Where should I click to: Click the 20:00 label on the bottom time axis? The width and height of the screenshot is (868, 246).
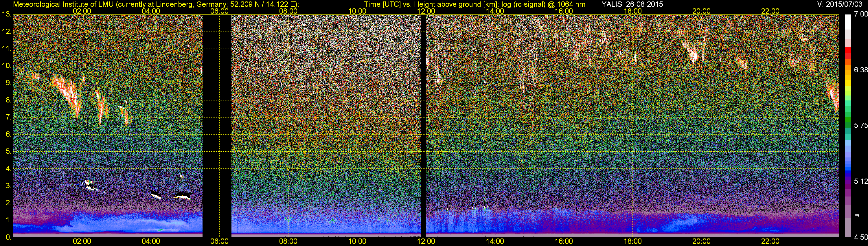702,242
